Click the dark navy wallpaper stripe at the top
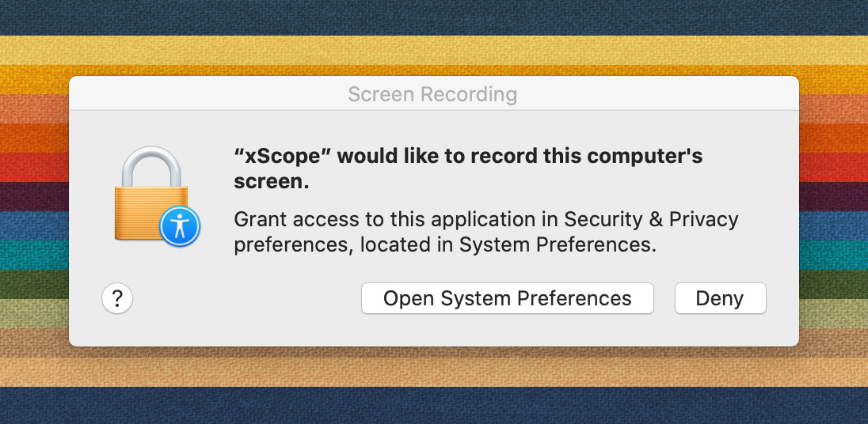 434,17
